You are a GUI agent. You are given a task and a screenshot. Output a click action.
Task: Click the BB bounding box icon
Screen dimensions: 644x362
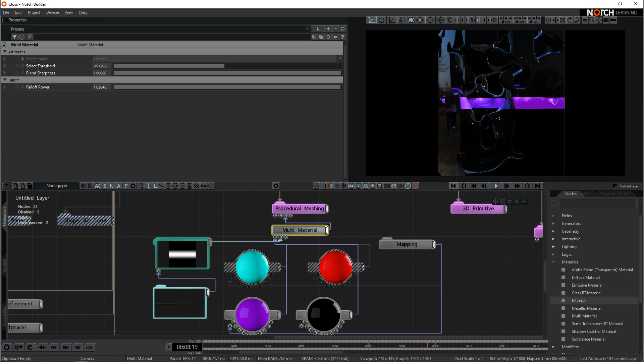pos(359,186)
